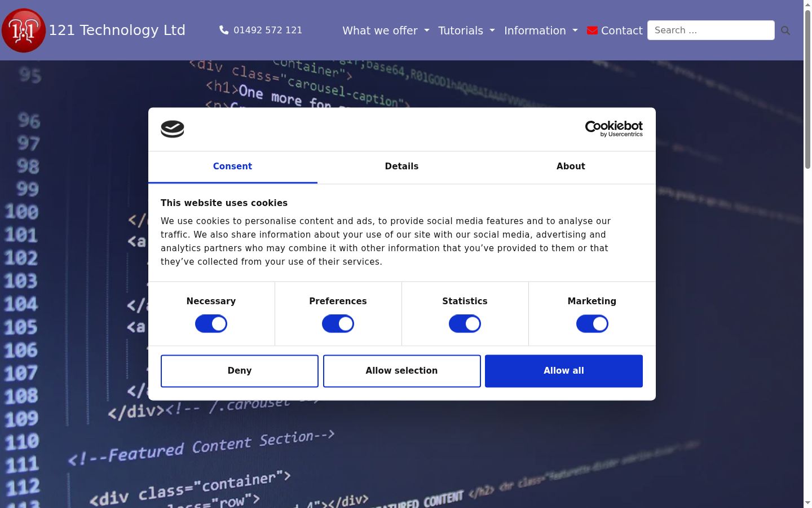
Task: Open the About tab
Action: click(x=571, y=167)
